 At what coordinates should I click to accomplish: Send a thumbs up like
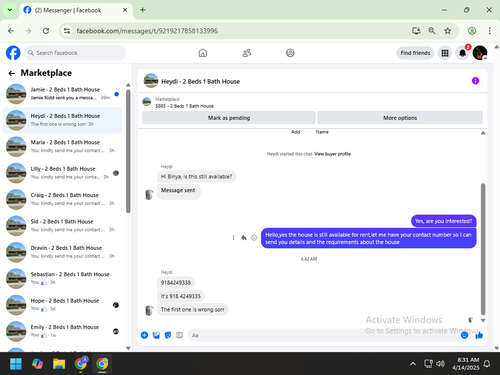[x=479, y=335]
